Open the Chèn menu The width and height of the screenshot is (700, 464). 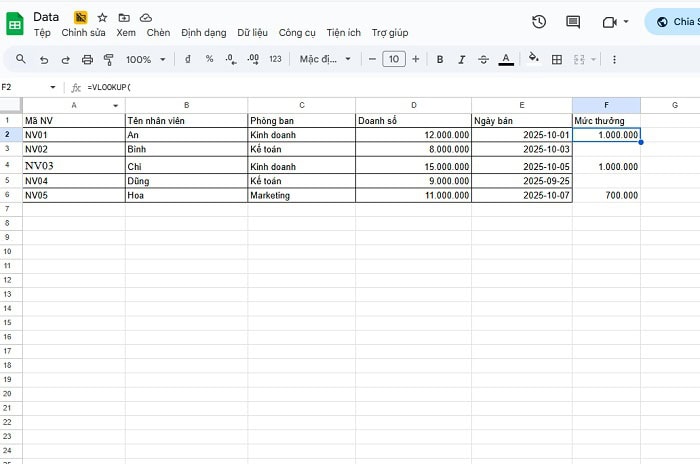pyautogui.click(x=158, y=33)
